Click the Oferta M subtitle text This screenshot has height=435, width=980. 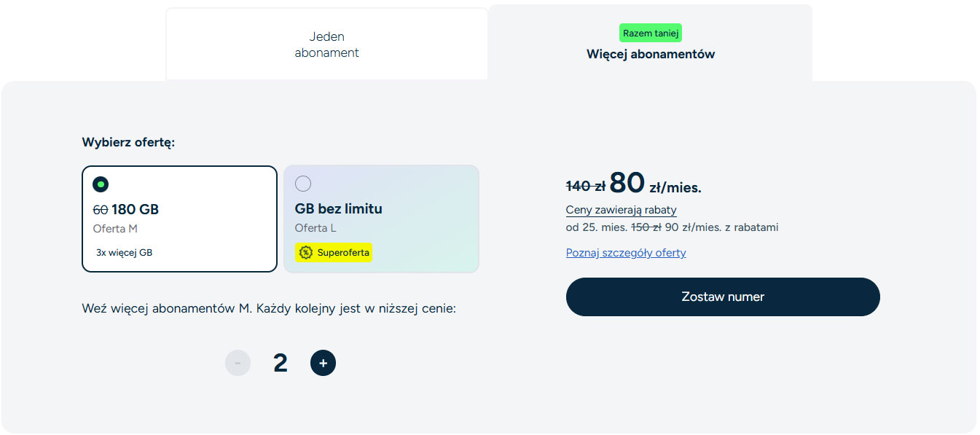(115, 229)
